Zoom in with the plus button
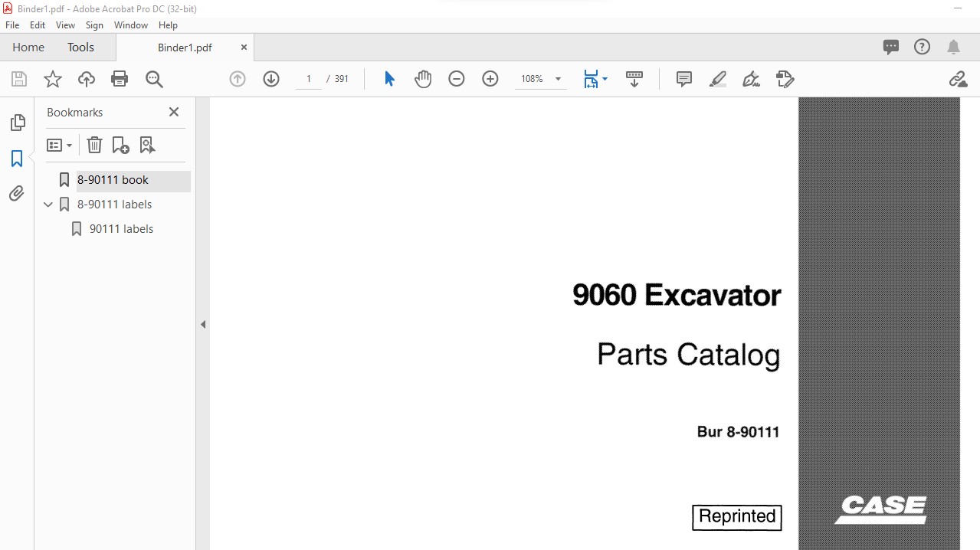The height and width of the screenshot is (550, 980). (490, 79)
